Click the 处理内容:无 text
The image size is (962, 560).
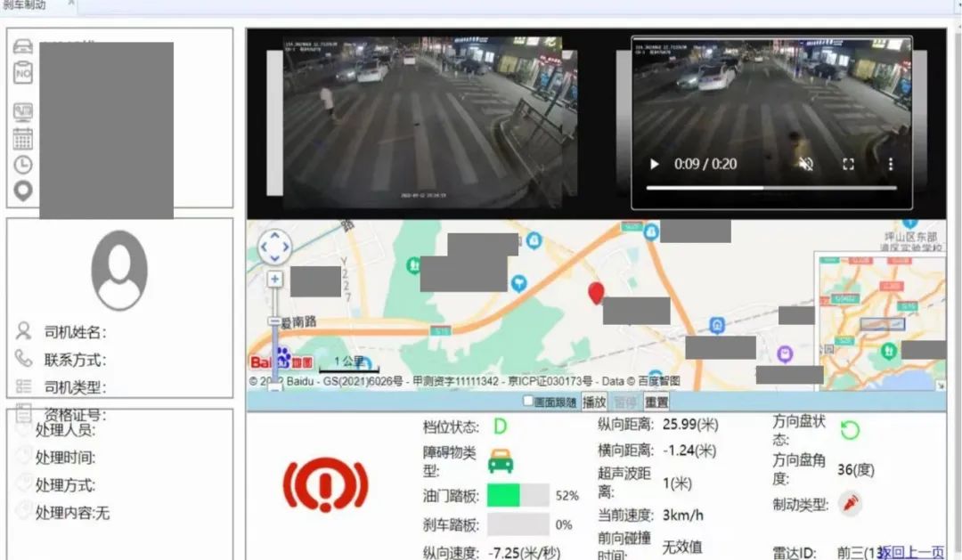pos(72,513)
